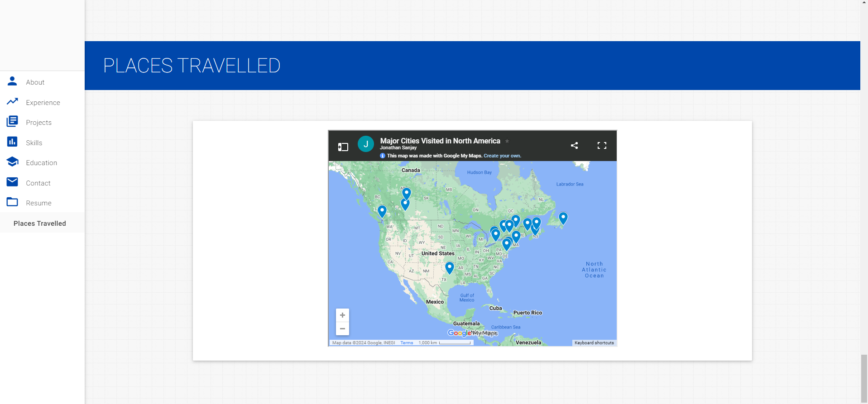View the map in fullscreen
Viewport: 868px width, 404px height.
tap(602, 145)
